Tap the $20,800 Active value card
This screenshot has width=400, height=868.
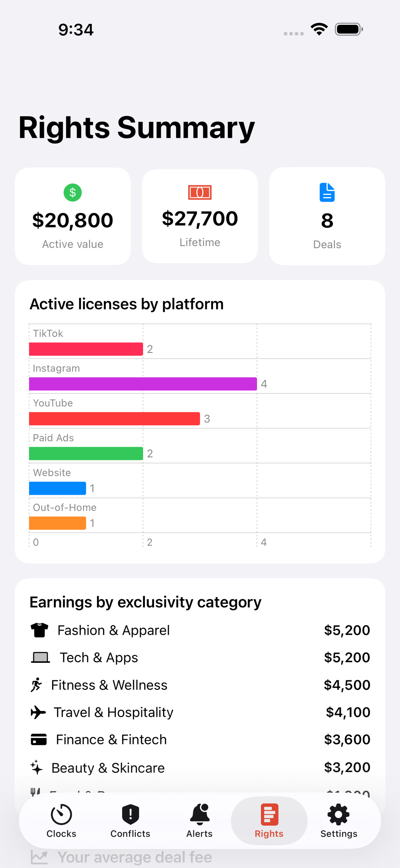(73, 216)
